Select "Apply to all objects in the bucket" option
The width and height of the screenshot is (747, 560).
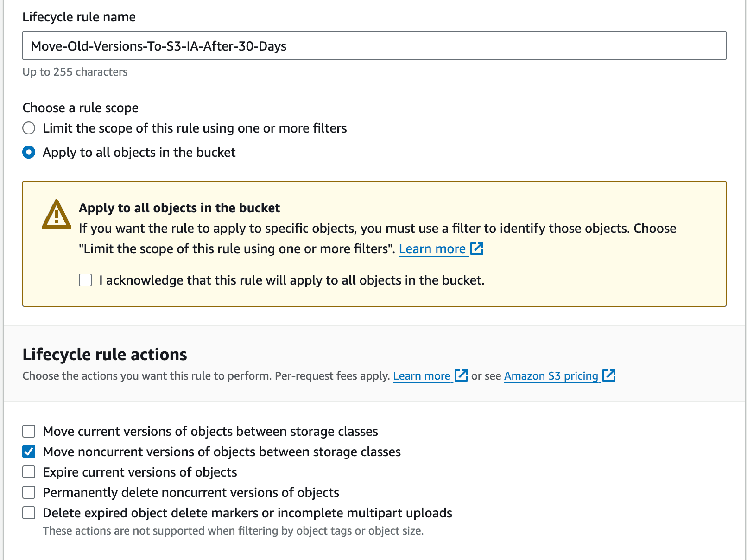[x=28, y=152]
